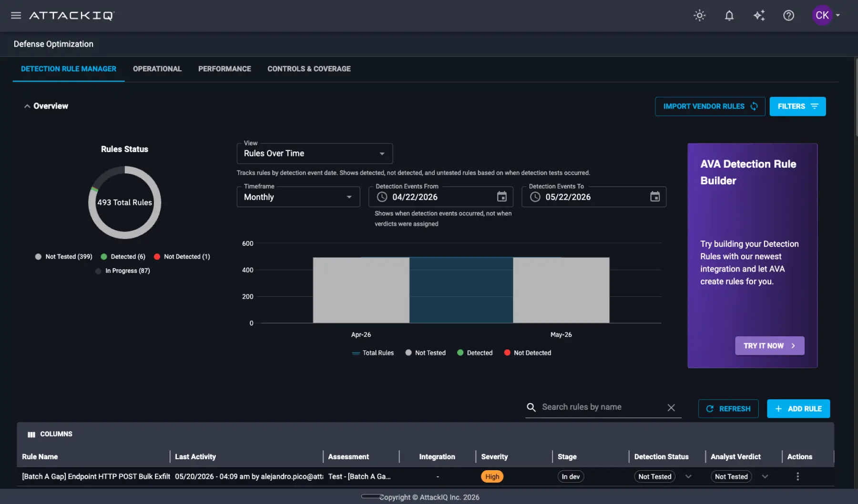This screenshot has width=858, height=504.
Task: Toggle Total Rules chart legend
Action: 373,353
